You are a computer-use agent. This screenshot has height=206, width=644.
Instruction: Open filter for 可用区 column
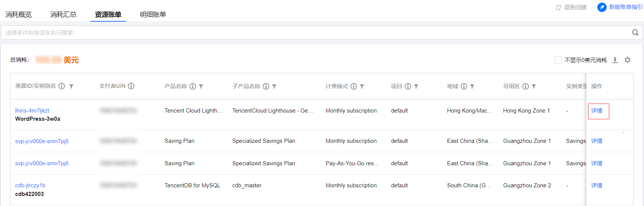click(x=534, y=86)
